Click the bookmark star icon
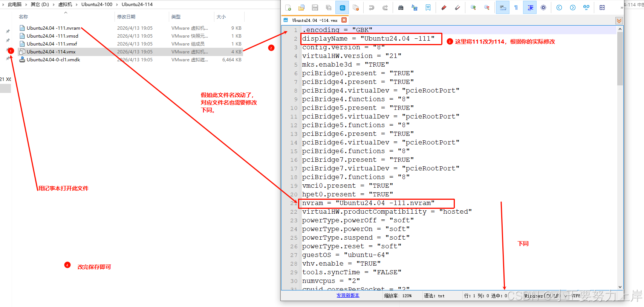 (428, 8)
